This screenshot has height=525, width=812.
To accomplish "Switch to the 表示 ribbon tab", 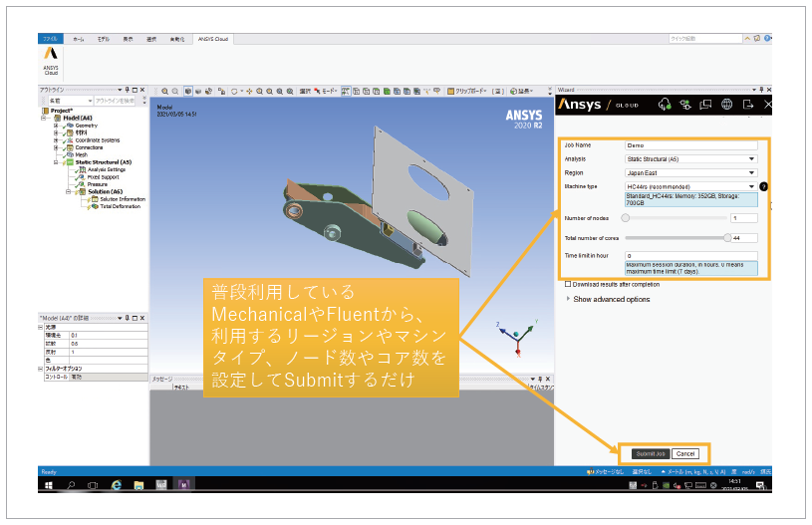I will point(128,39).
